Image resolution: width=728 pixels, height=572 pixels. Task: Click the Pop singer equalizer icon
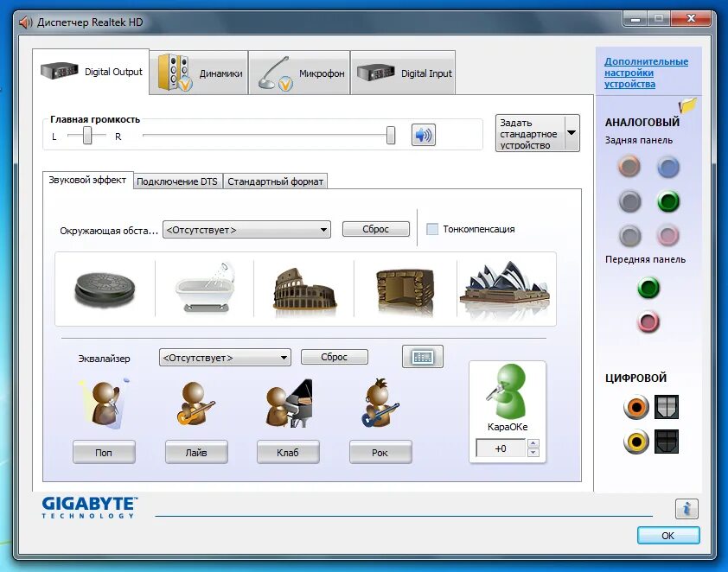click(x=104, y=404)
